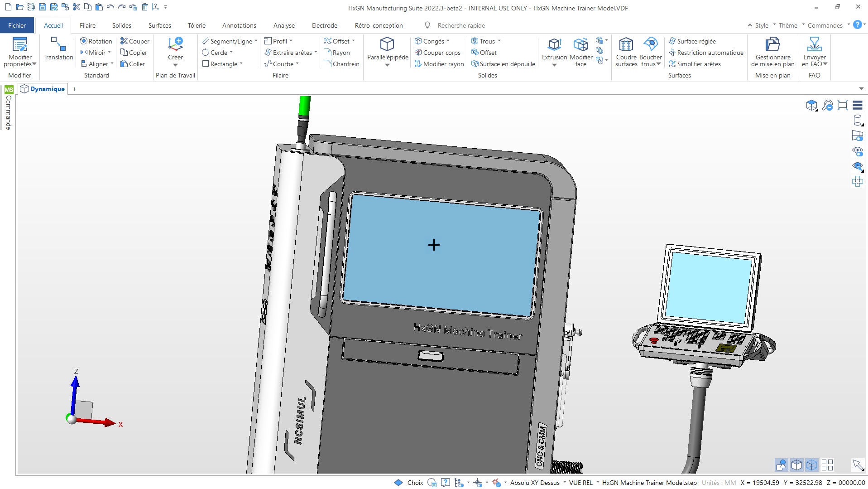Click the New file icon

(8, 7)
